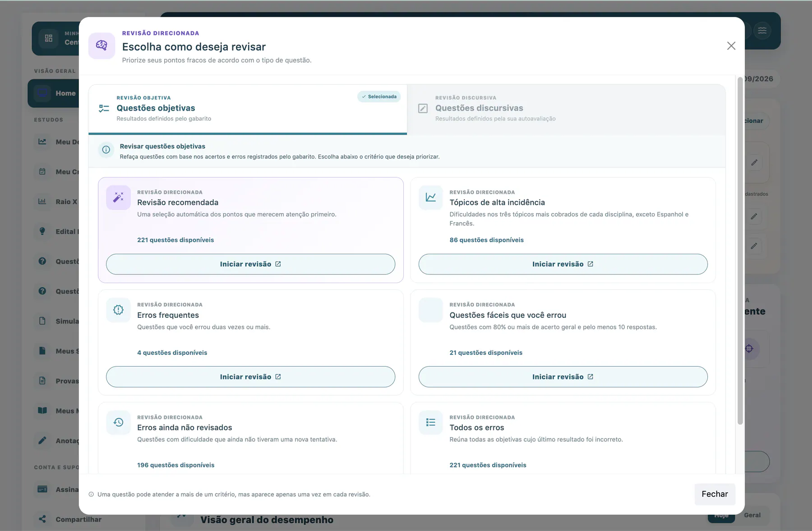Click the pencil-square icon of Questões discursivas

point(423,108)
